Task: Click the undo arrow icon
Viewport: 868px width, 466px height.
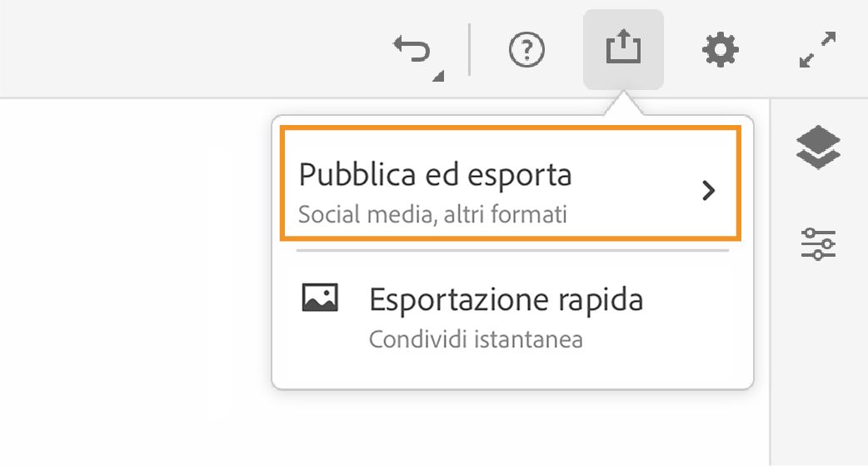Action: (412, 49)
